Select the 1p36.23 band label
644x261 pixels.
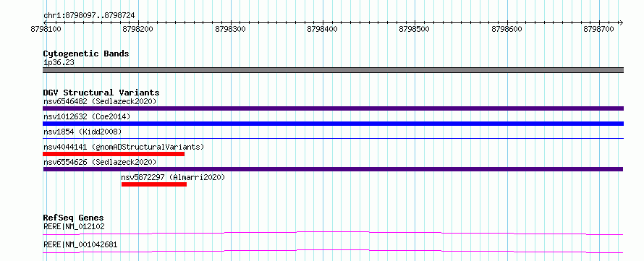coord(59,63)
